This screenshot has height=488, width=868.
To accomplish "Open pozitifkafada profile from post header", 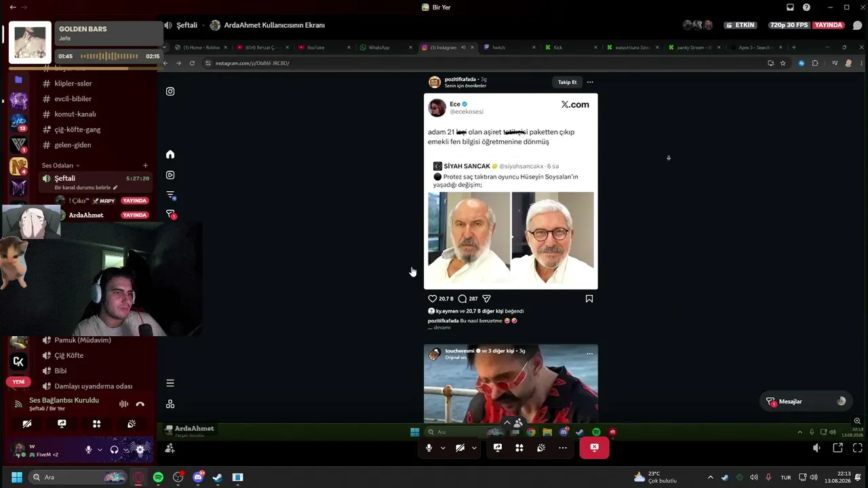I will click(x=460, y=79).
